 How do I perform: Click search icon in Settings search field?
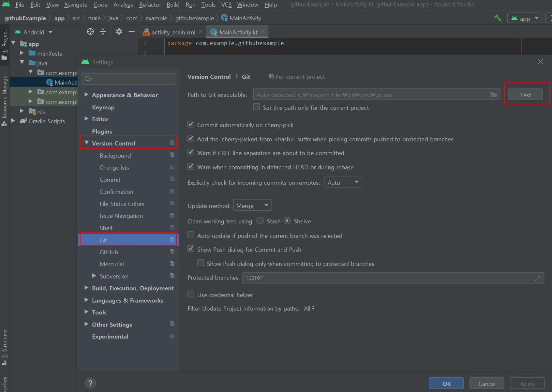click(x=88, y=79)
